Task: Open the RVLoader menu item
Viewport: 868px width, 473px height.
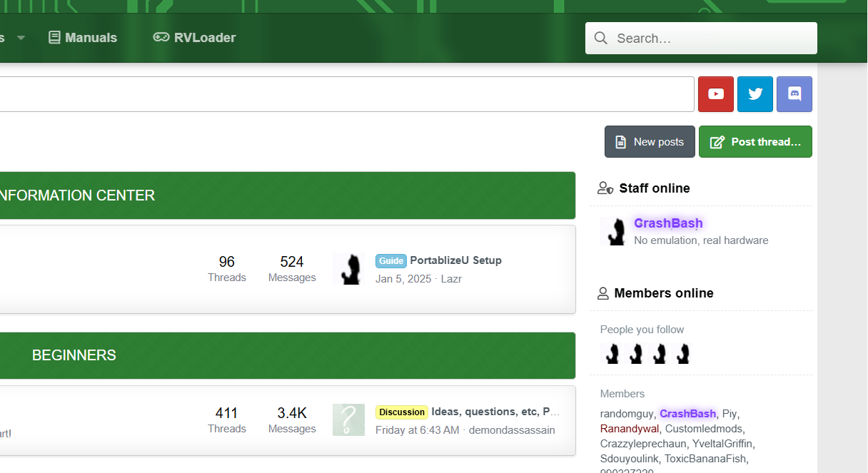Action: [194, 38]
